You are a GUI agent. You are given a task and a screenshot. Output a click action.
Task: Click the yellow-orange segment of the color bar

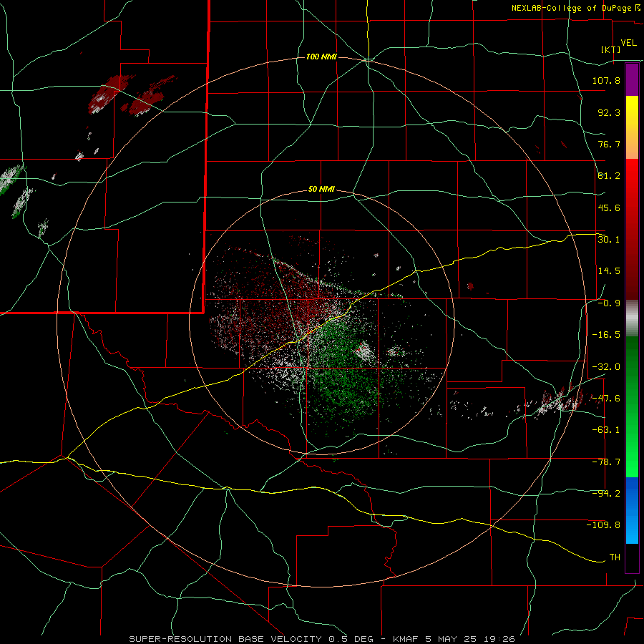click(x=632, y=127)
